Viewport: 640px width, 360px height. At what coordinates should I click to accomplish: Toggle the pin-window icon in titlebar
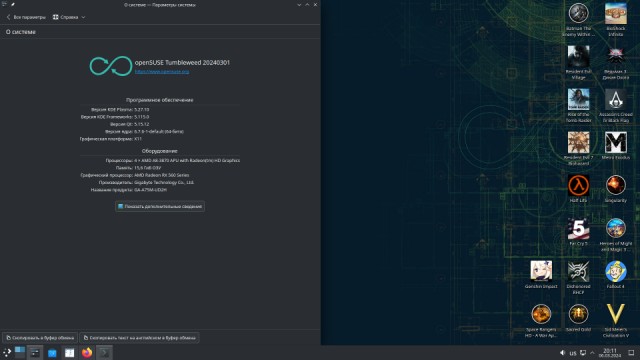13,4
